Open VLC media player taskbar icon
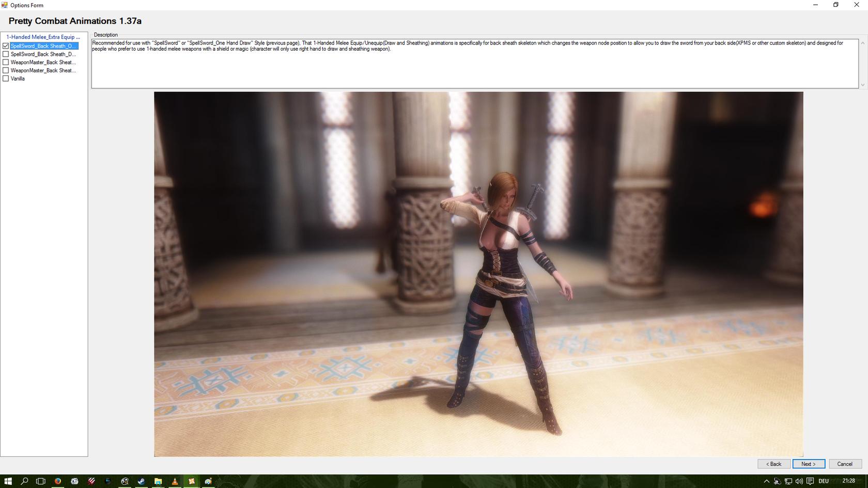The height and width of the screenshot is (488, 868). tap(175, 481)
